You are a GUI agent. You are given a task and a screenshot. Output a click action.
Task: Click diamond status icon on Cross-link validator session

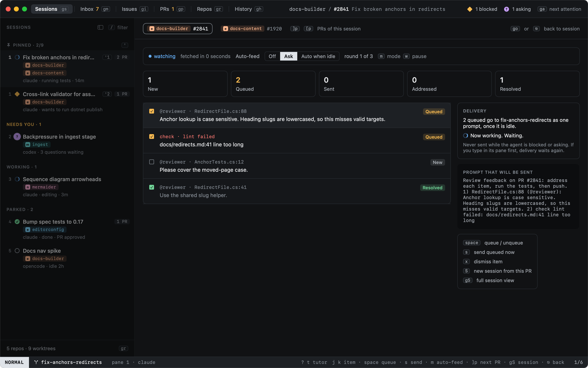click(17, 94)
